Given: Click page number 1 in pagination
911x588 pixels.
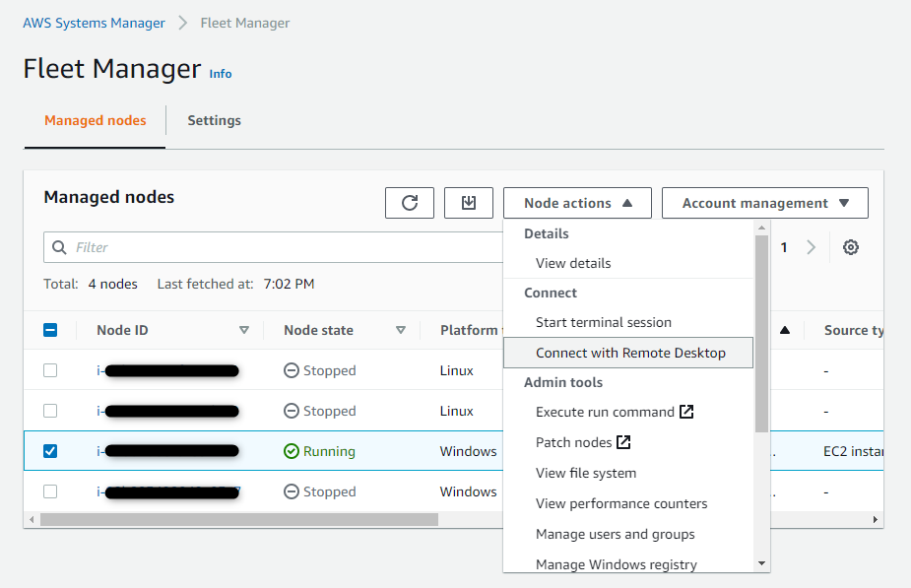Looking at the screenshot, I should tap(784, 247).
